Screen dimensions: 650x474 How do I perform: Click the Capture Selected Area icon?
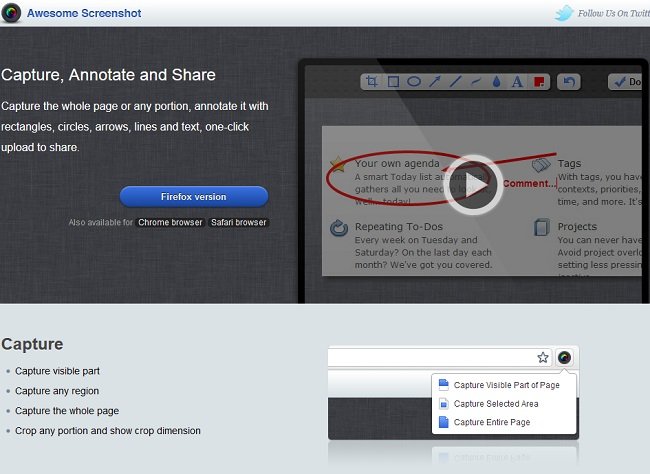444,404
